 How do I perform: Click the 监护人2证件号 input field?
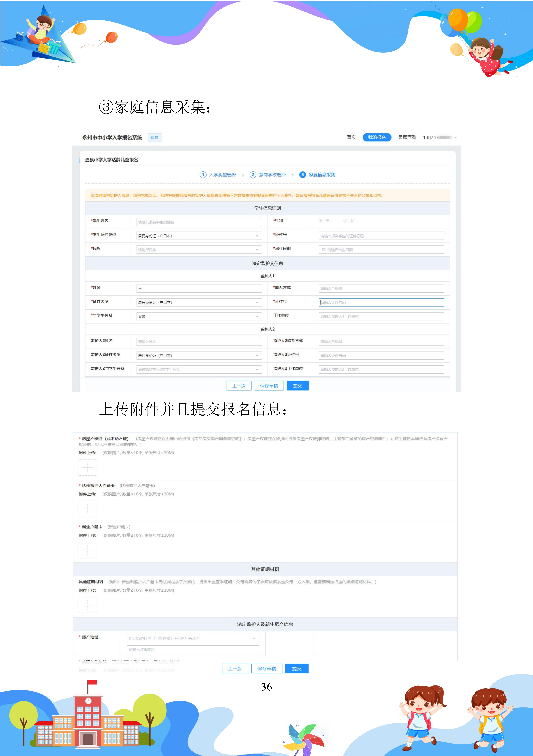pyautogui.click(x=381, y=356)
